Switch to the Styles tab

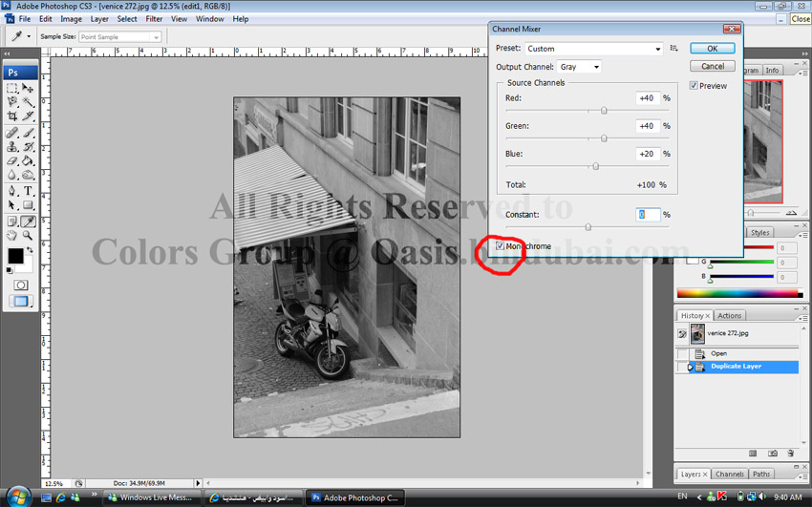pos(759,233)
